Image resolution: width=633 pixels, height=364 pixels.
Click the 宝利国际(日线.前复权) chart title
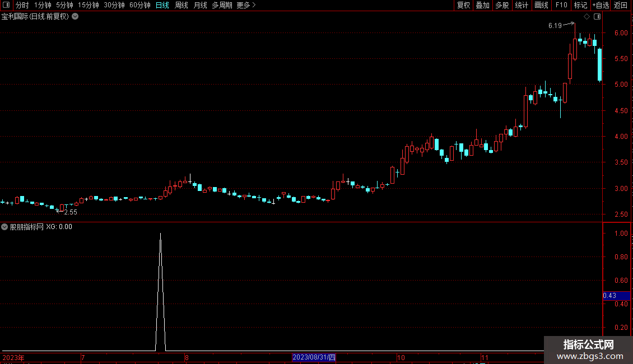click(x=35, y=17)
